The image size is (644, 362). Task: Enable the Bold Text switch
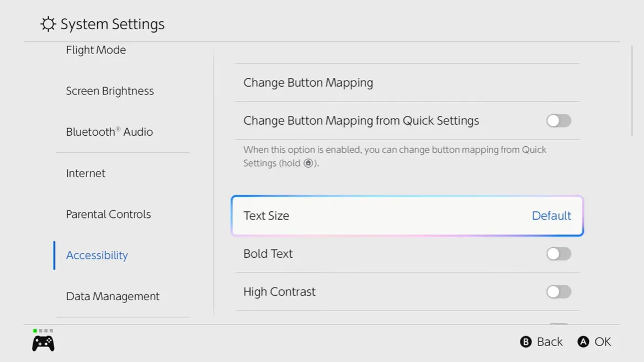click(x=558, y=254)
